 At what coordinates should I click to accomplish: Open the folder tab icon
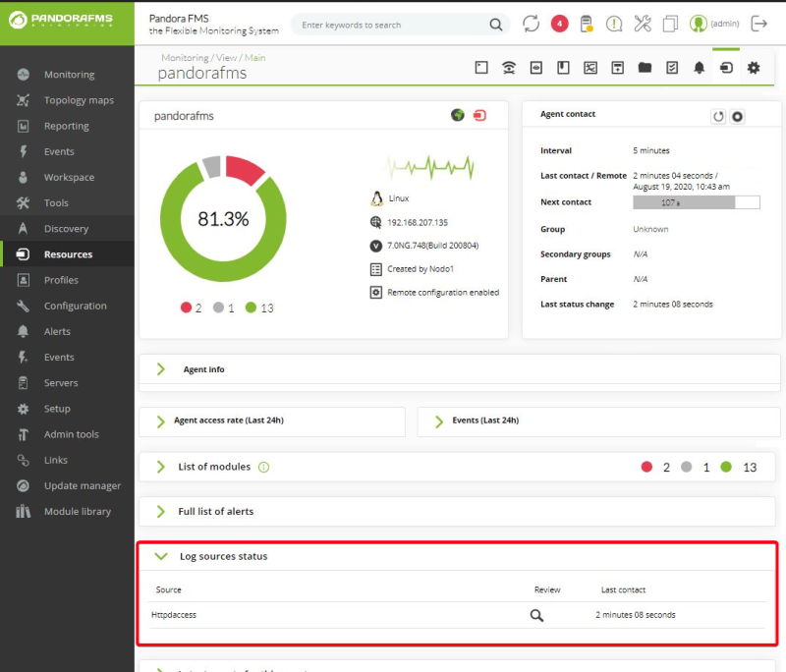(x=645, y=68)
